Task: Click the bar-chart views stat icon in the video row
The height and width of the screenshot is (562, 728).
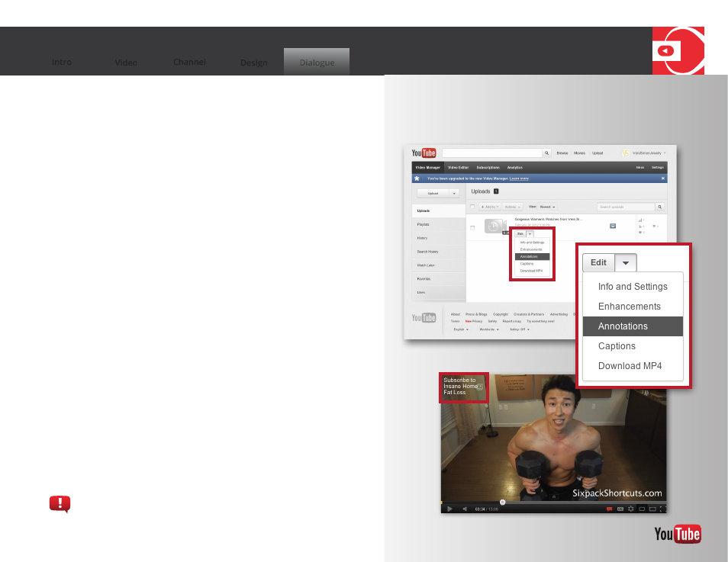Action: [x=640, y=220]
